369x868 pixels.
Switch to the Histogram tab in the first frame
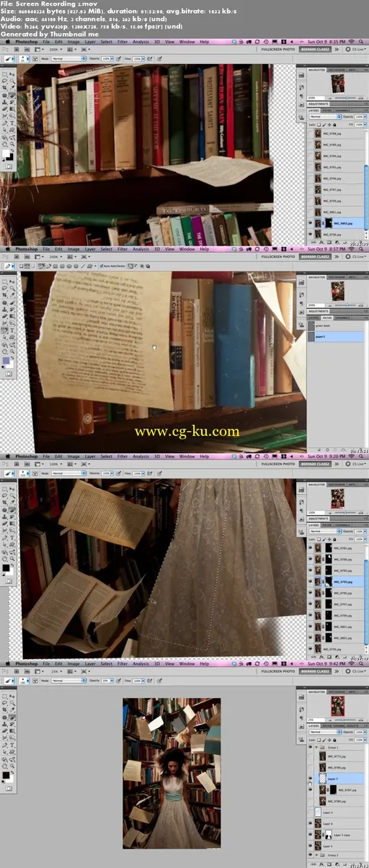point(336,70)
